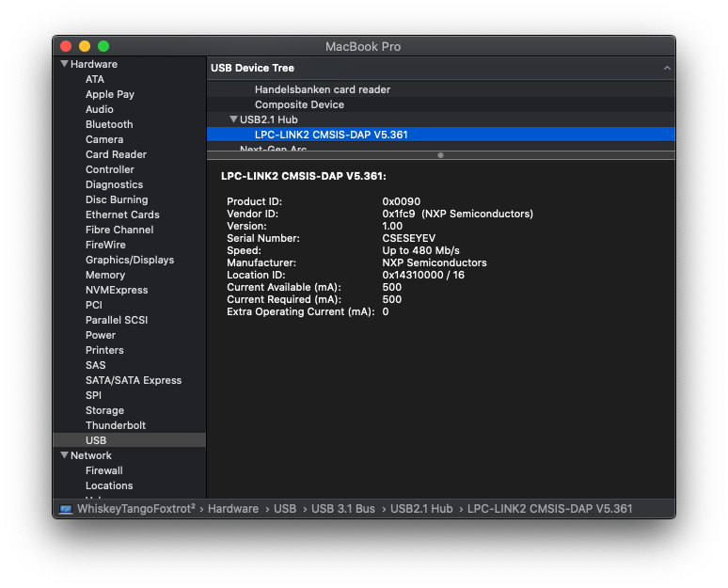Image resolution: width=728 pixels, height=588 pixels.
Task: Click the WhiskeyTangoFoxtrot² breadcrumb
Action: pyautogui.click(x=135, y=509)
